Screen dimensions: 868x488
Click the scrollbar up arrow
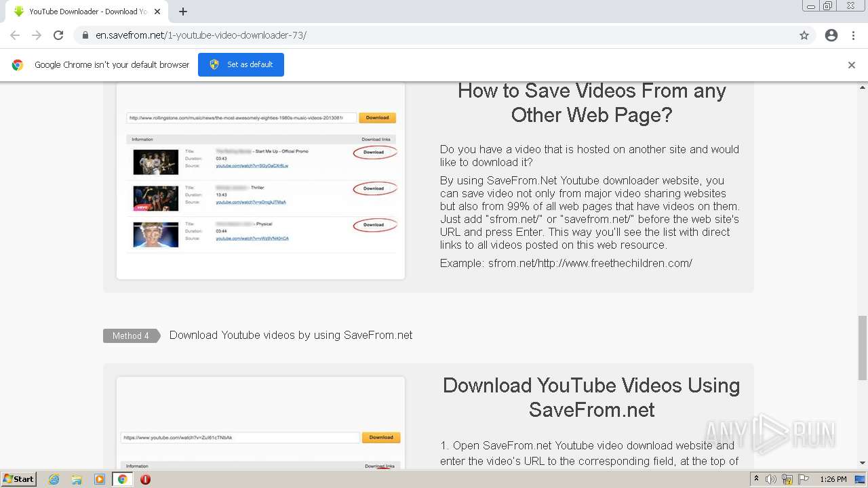(x=863, y=87)
